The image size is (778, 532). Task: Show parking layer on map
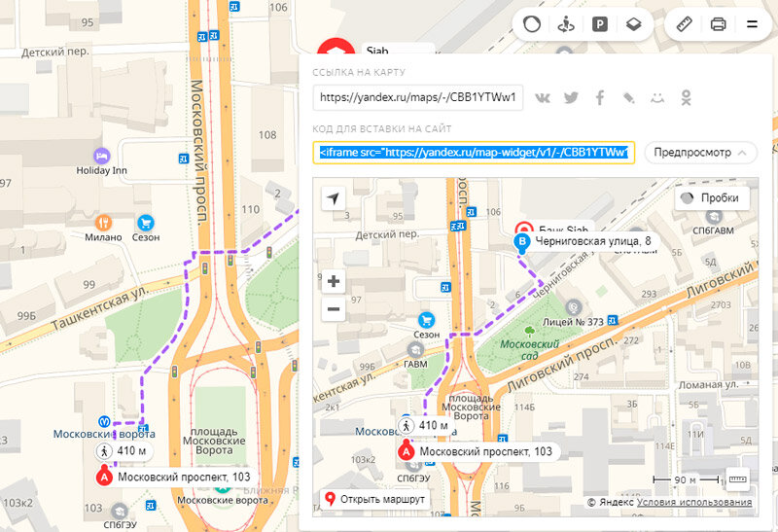pyautogui.click(x=599, y=23)
